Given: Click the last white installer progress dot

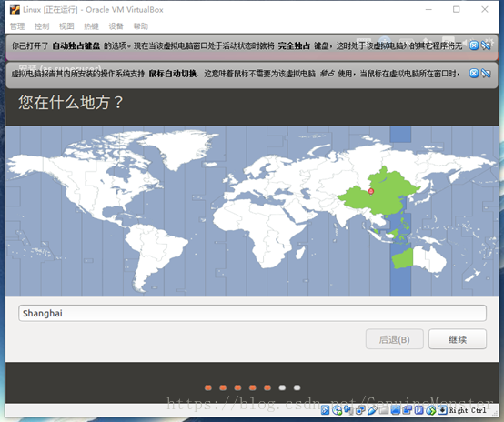Looking at the screenshot, I should tap(297, 387).
